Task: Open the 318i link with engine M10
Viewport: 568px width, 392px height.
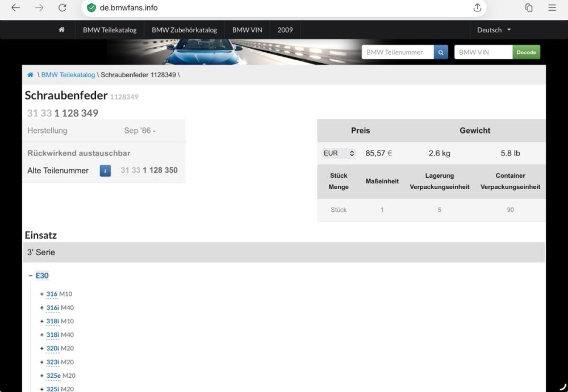Action: click(x=52, y=321)
